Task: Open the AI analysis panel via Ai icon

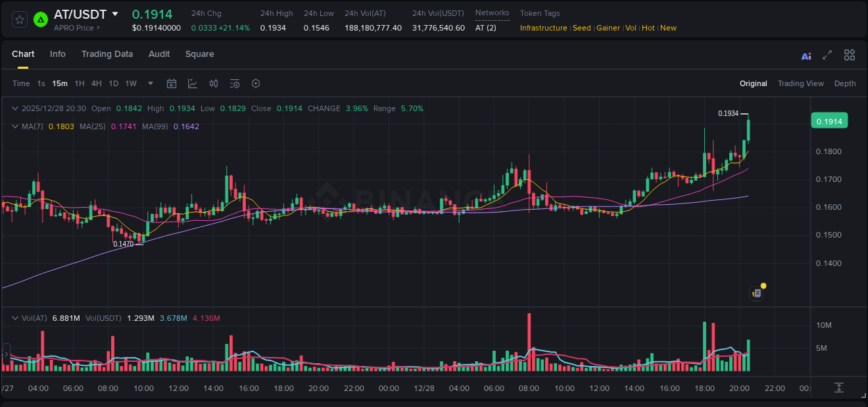Action: 806,55
